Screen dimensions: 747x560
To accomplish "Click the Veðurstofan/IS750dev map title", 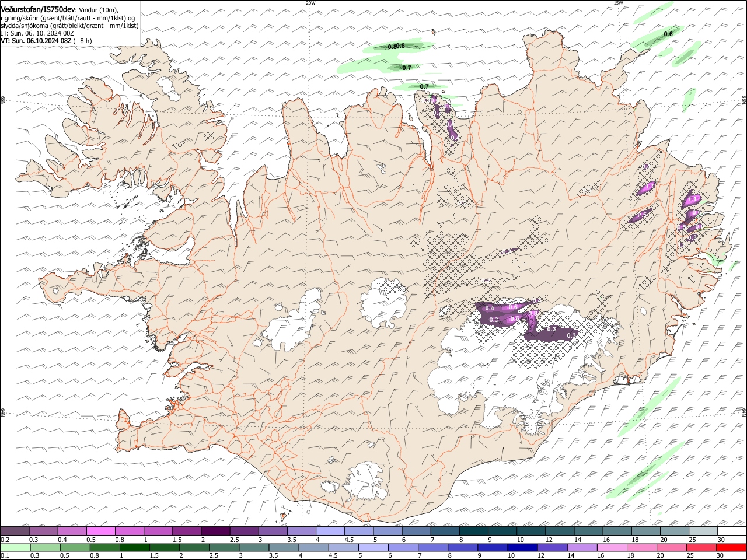I will tap(38, 9).
